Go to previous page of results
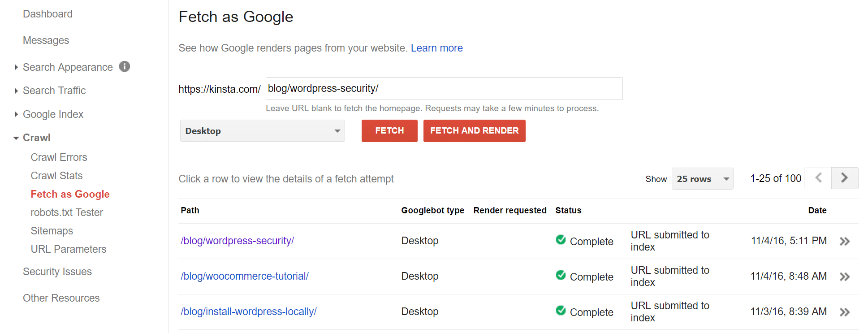 (x=818, y=178)
